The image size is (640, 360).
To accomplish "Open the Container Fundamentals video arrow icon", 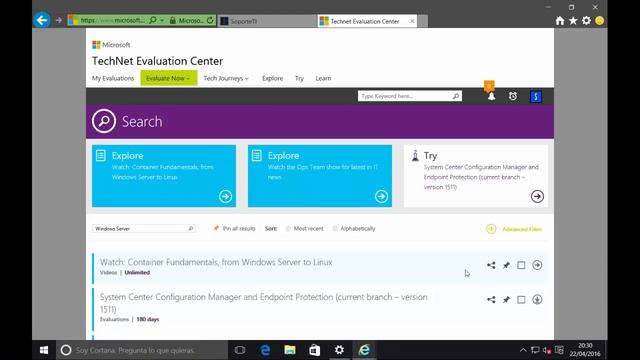I will coord(537,265).
